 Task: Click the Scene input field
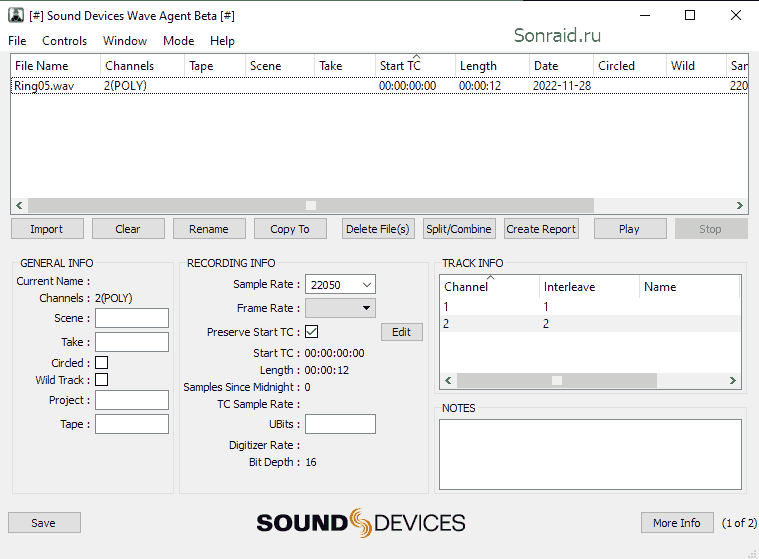[x=132, y=318]
